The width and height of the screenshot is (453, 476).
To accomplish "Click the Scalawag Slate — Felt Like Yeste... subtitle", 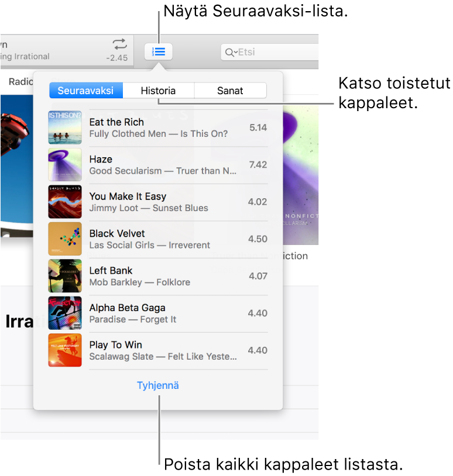I will pyautogui.click(x=163, y=356).
